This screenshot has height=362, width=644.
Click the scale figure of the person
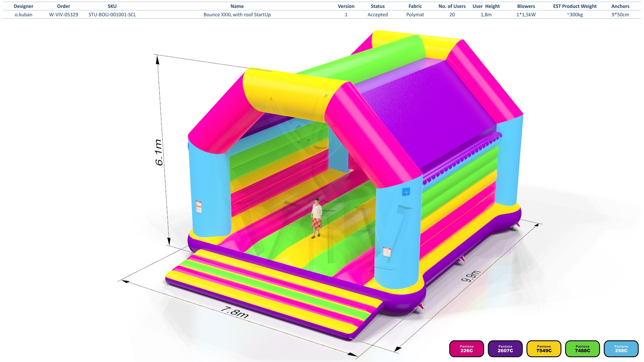pyautogui.click(x=316, y=218)
